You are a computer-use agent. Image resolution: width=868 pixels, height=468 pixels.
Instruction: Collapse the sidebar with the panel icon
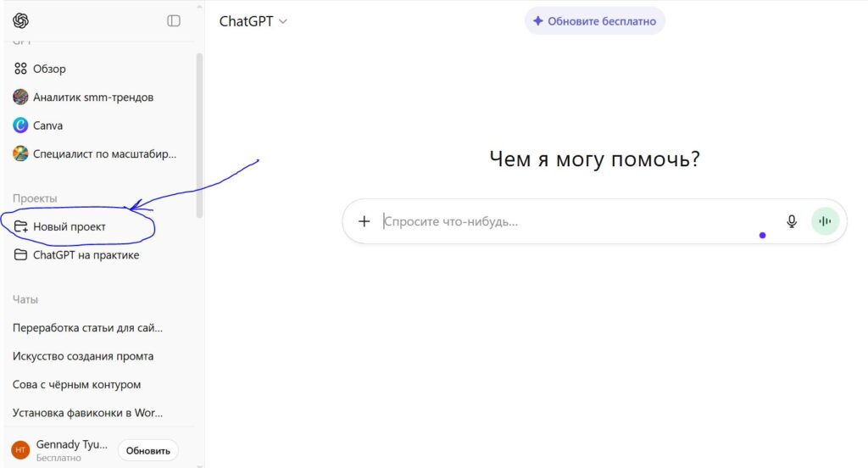[x=174, y=21]
